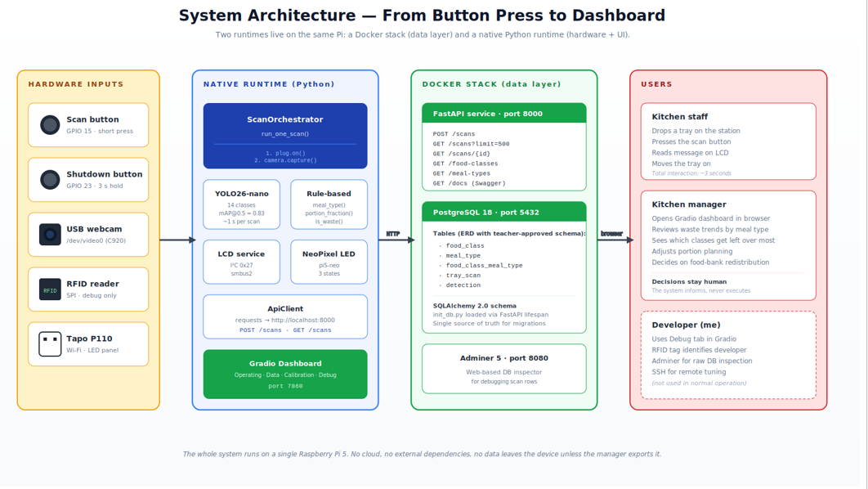Click the requests → http://localhost:8000 text
Viewport: 868px width, 489px height.
pyautogui.click(x=285, y=320)
